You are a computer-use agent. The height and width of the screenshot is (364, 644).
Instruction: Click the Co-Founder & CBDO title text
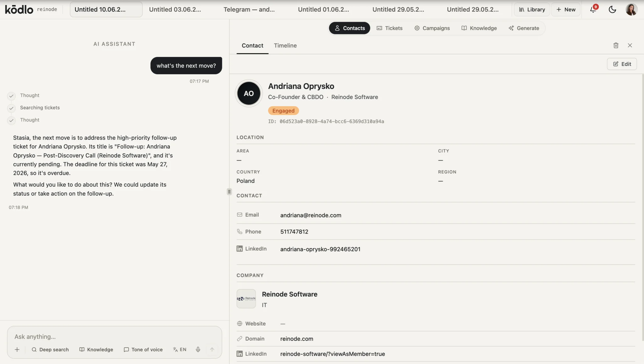[296, 97]
